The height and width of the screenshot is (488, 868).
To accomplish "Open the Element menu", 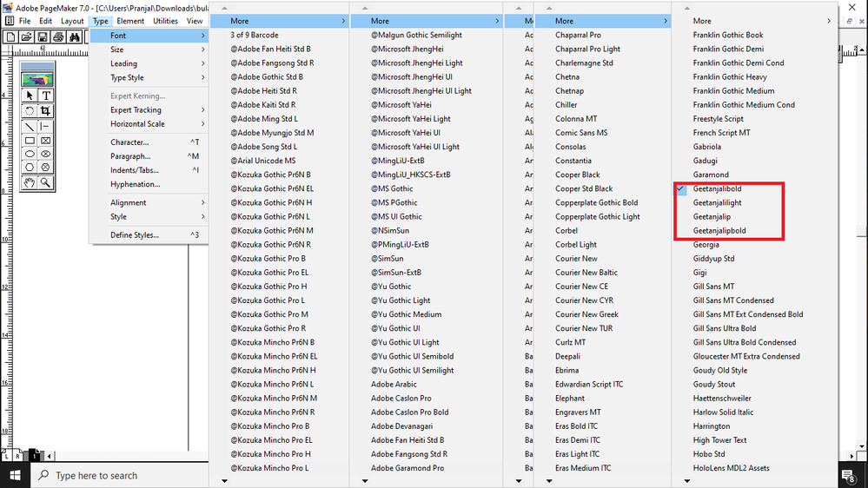I will [x=130, y=21].
